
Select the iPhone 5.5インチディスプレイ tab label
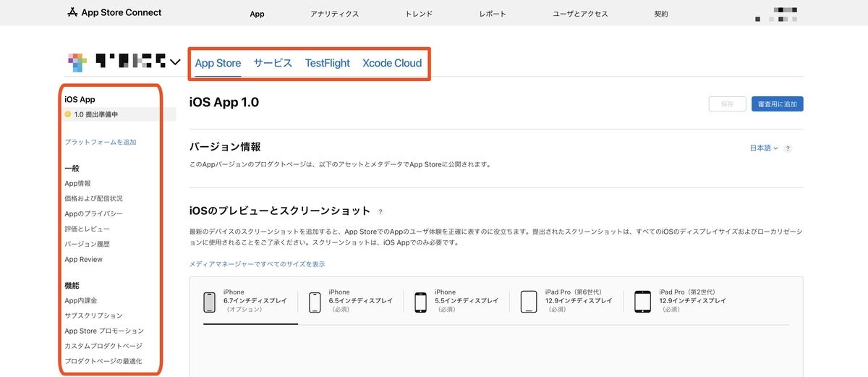point(467,300)
